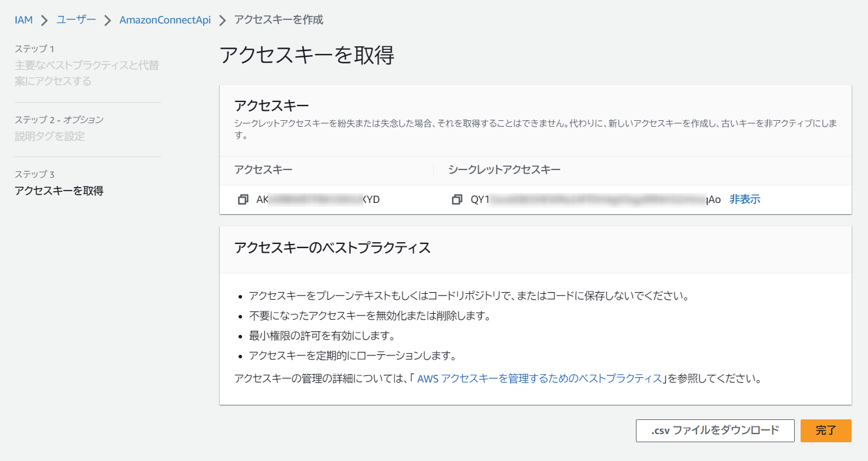Hide the secret key with 非表示
This screenshot has width=868, height=461.
tap(745, 199)
